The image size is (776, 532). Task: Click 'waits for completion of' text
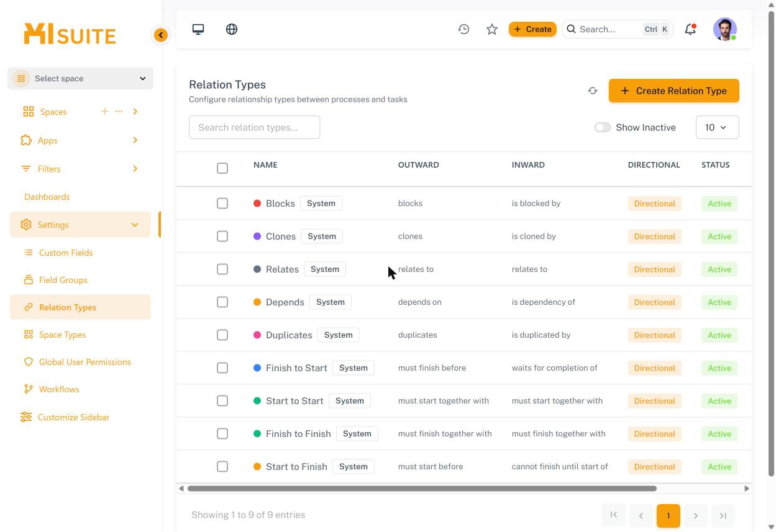point(555,367)
